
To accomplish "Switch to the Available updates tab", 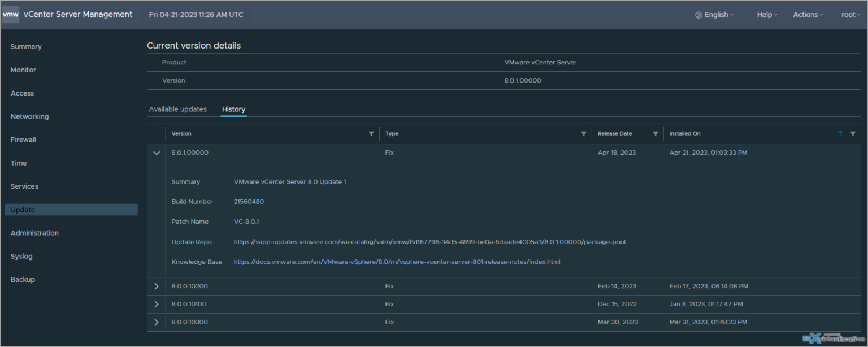I will 178,109.
